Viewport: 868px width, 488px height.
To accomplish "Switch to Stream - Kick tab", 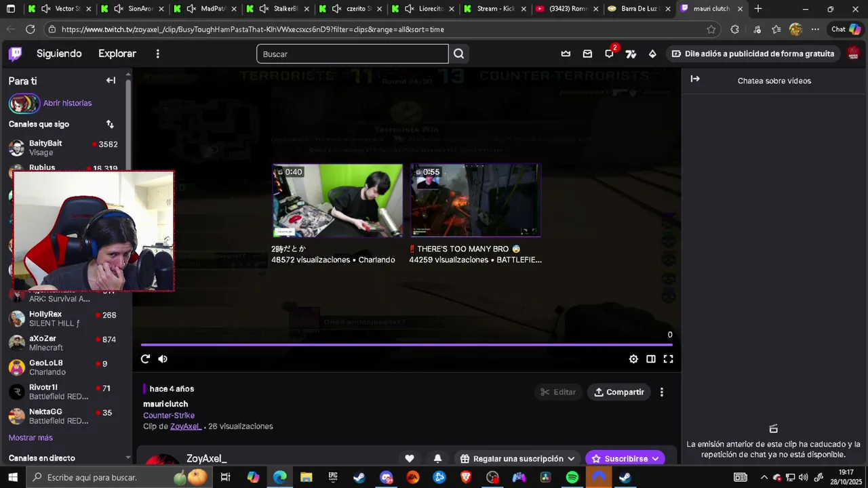I will 496,9.
